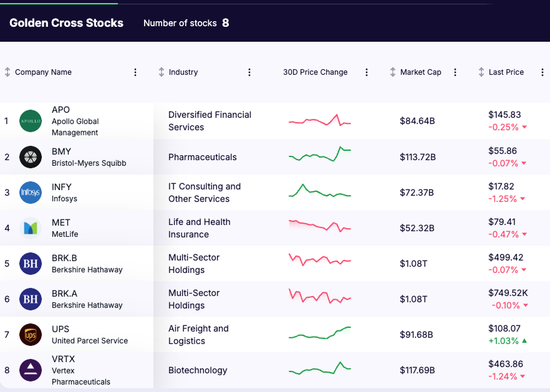
Task: Click the Apollo Global Management logo
Action: 30,121
